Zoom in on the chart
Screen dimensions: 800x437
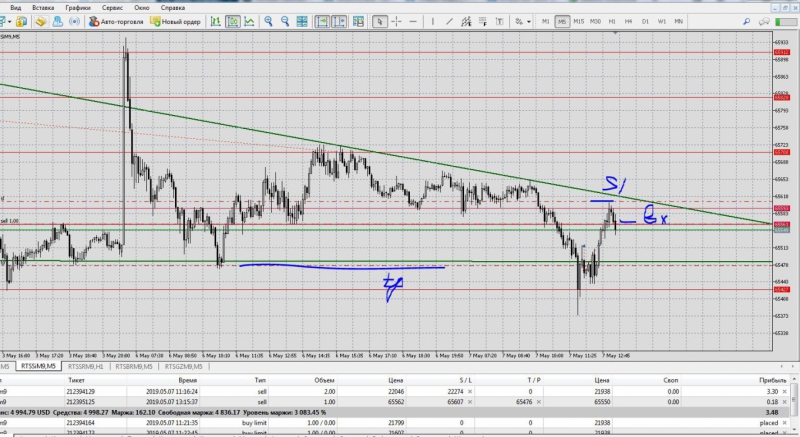pyautogui.click(x=268, y=21)
